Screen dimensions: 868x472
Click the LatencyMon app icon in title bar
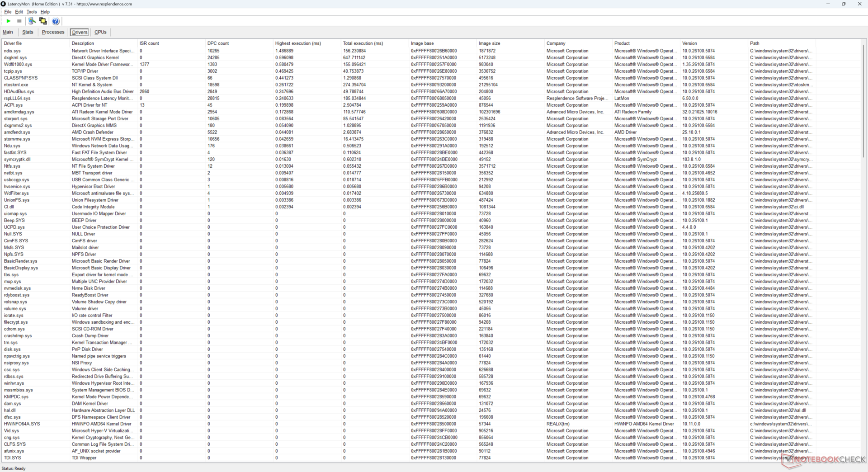point(4,4)
